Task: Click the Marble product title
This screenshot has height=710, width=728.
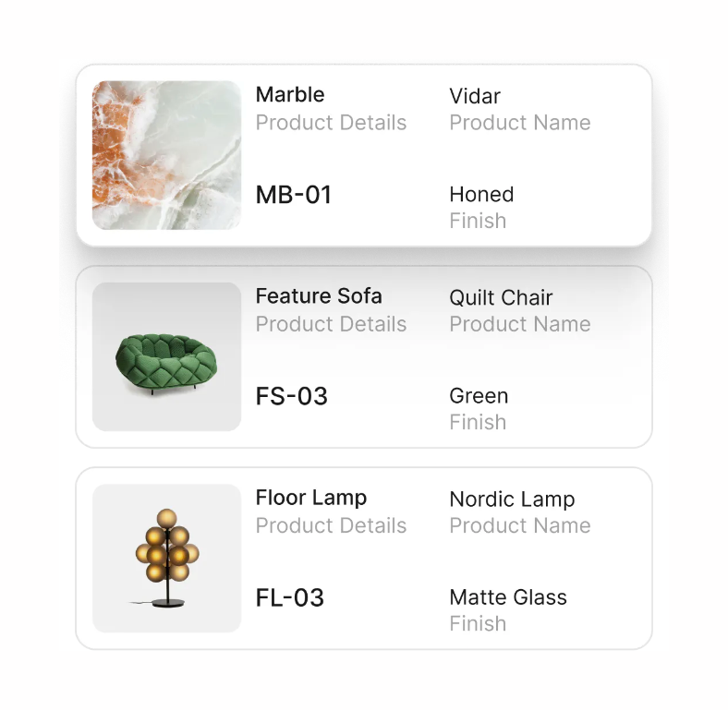Action: point(290,94)
